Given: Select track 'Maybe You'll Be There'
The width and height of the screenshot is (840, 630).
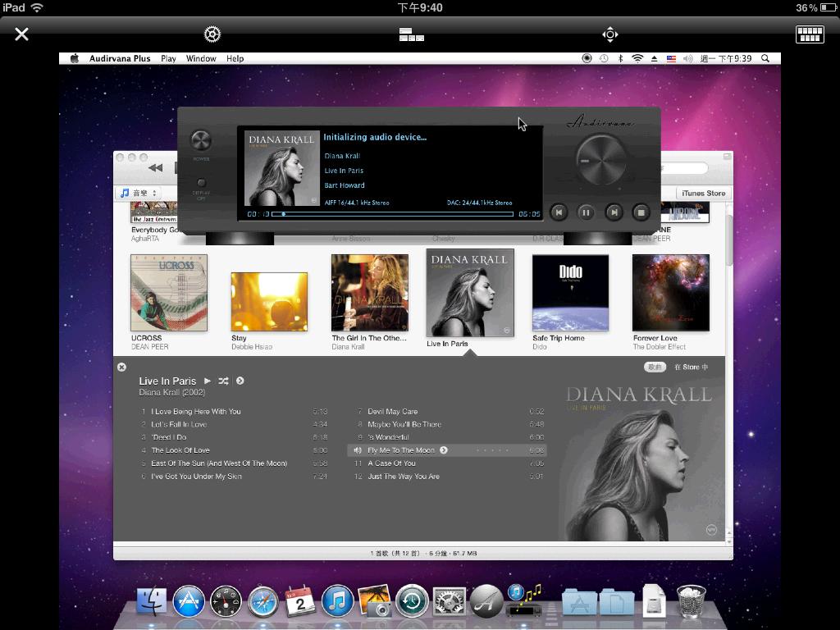Looking at the screenshot, I should coord(449,424).
